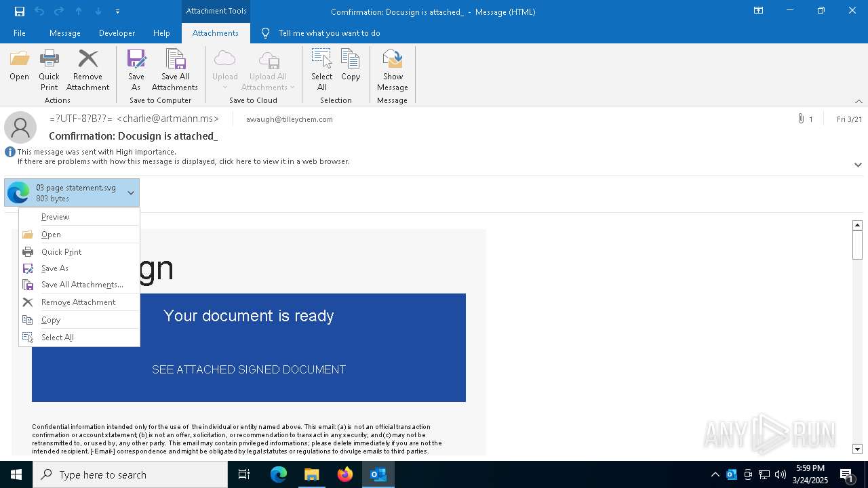Viewport: 868px width, 488px height.
Task: Open Customize Quick Access Toolbar dropdown
Action: pyautogui.click(x=117, y=12)
